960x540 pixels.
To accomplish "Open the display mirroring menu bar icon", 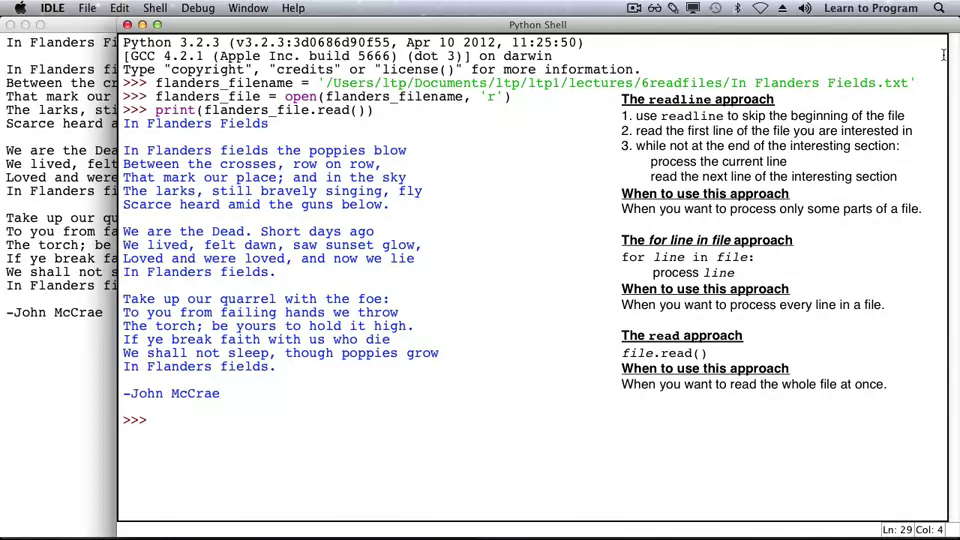I will click(x=693, y=8).
